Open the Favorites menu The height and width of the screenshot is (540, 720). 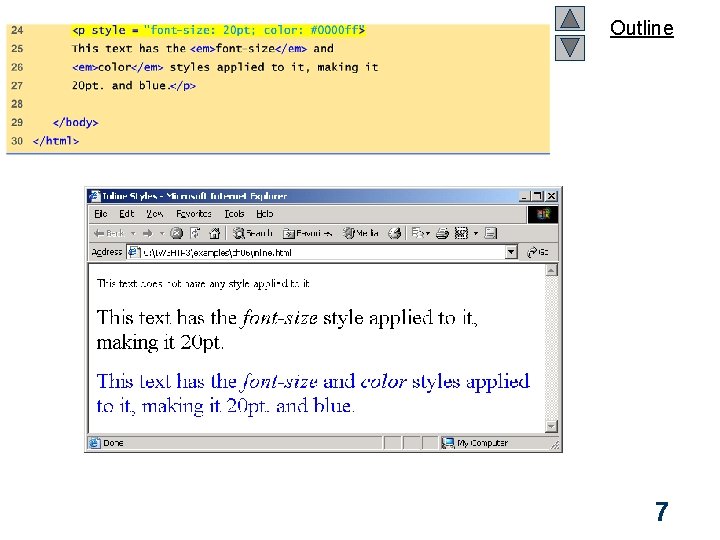(194, 214)
